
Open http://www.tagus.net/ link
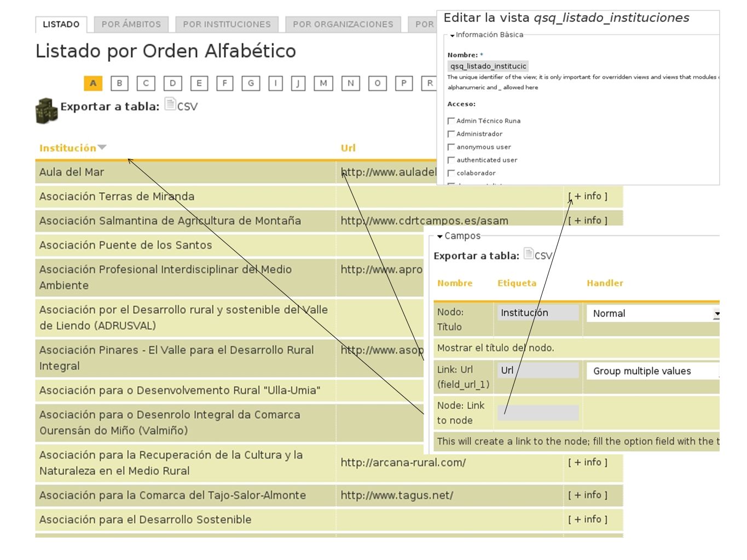click(397, 495)
